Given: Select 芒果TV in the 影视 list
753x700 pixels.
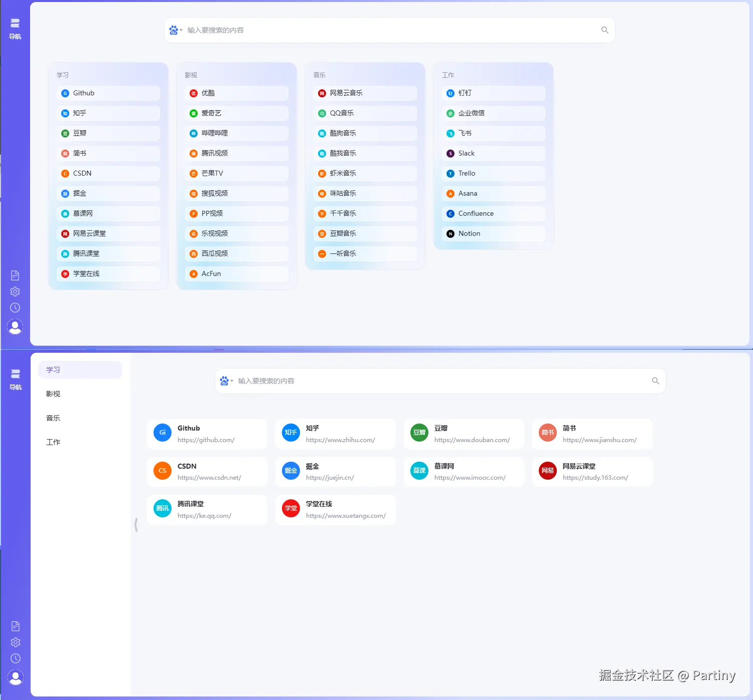Looking at the screenshot, I should (237, 173).
